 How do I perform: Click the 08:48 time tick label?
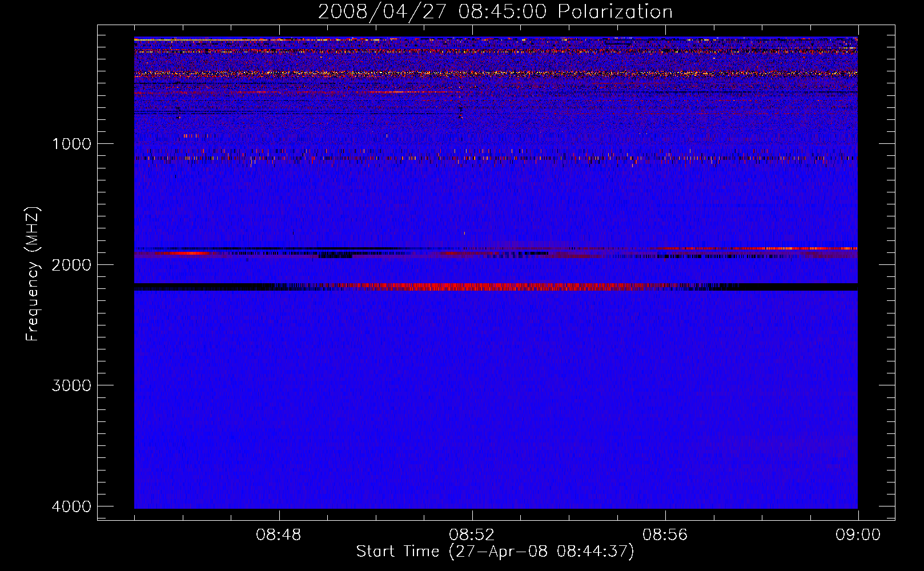(x=279, y=535)
